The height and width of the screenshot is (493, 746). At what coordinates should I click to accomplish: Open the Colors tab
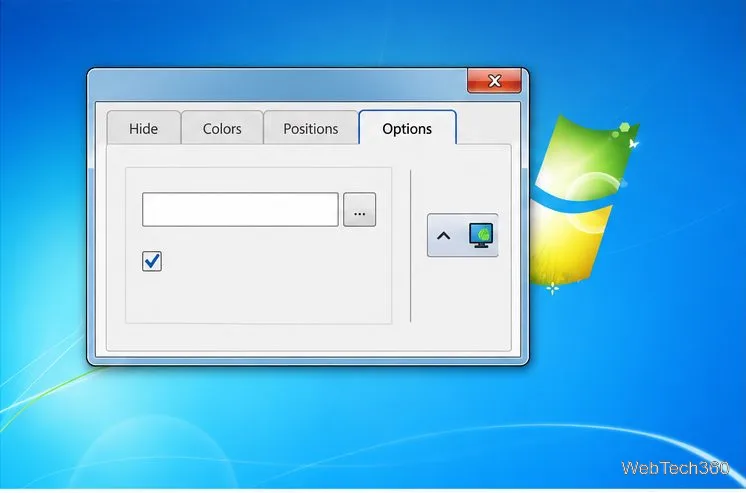coord(222,128)
